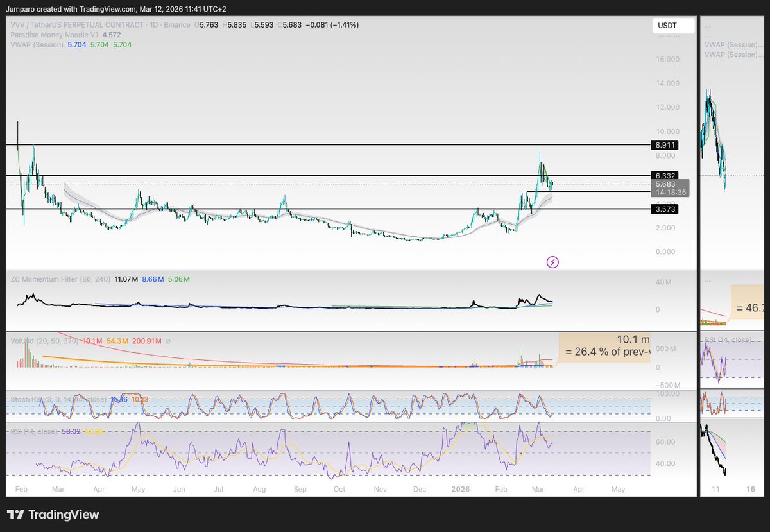
Task: Click the Paradise Money Noodle value 4.572
Action: 113,35
